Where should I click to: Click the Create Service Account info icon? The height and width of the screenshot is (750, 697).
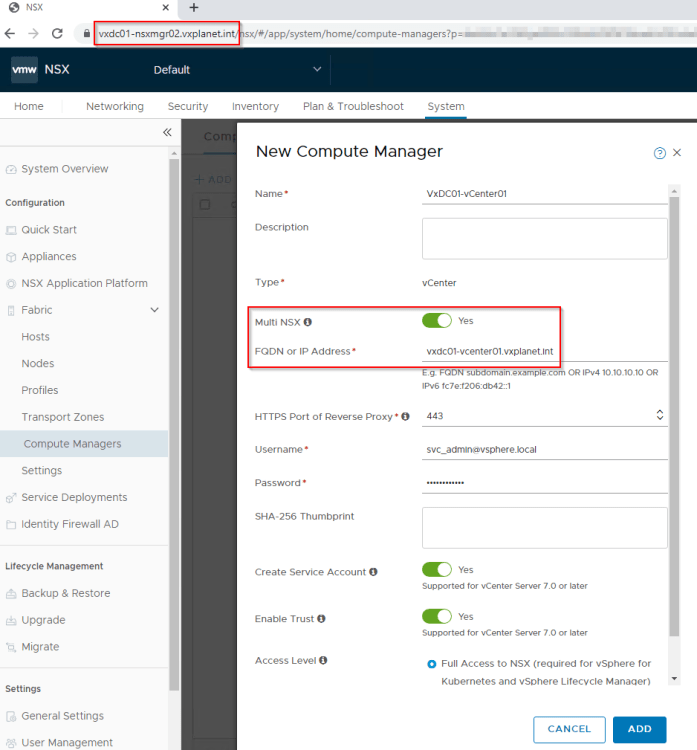(373, 572)
